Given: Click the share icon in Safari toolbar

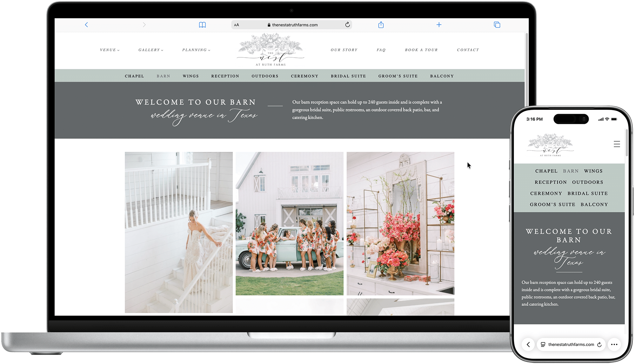Looking at the screenshot, I should [x=381, y=25].
